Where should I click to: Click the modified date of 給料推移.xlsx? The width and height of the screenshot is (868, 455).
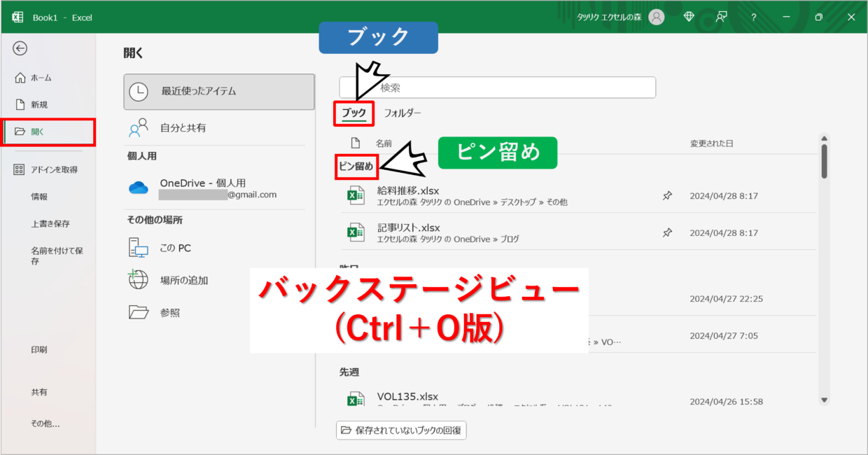pyautogui.click(x=724, y=196)
